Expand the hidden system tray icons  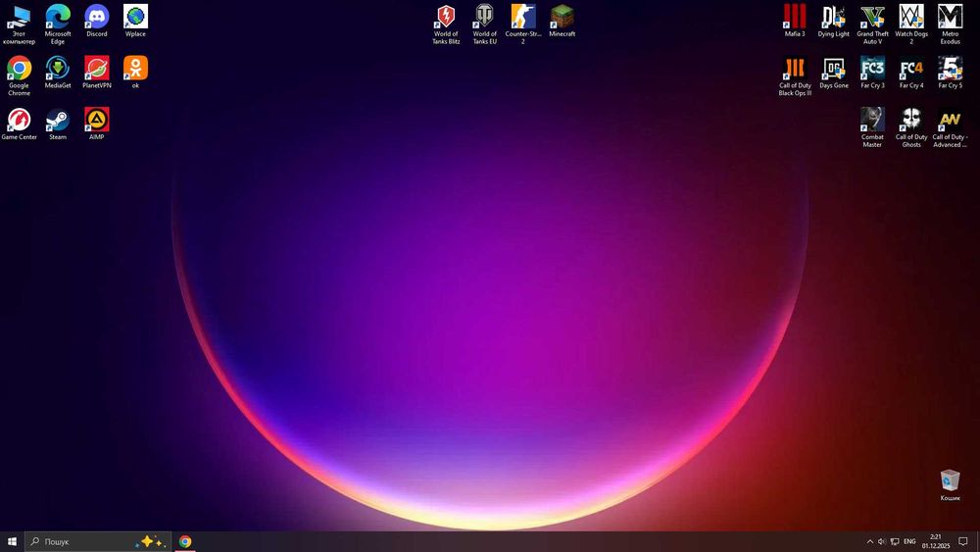(x=869, y=541)
